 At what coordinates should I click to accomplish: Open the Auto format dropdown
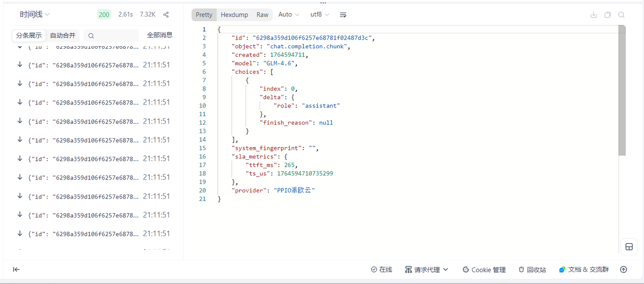click(289, 15)
